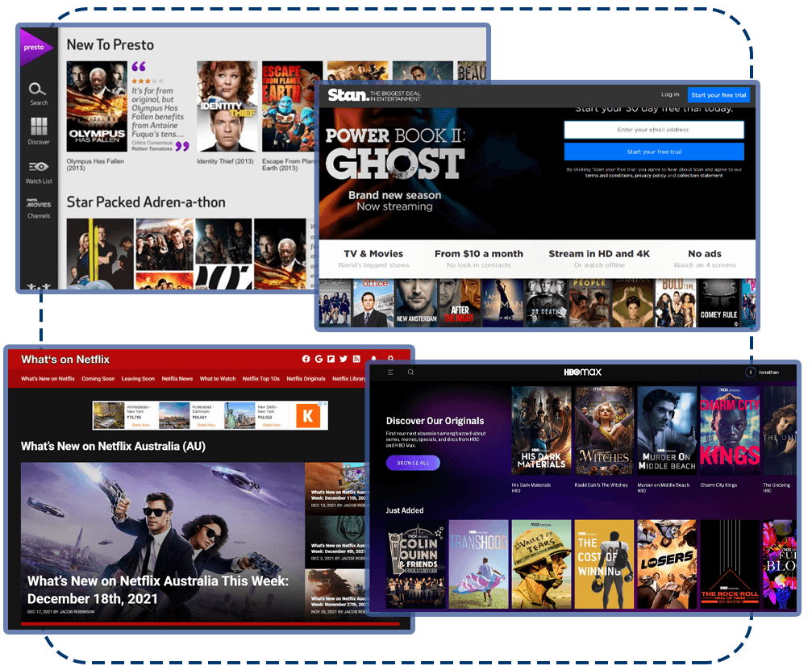Open The Cost of Winning poster
This screenshot has width=812, height=670.
(604, 564)
